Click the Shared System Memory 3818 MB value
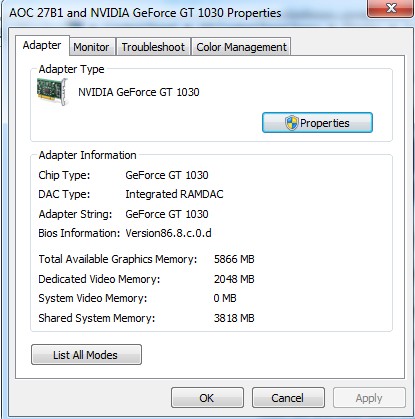The width and height of the screenshot is (415, 419). coord(234,318)
